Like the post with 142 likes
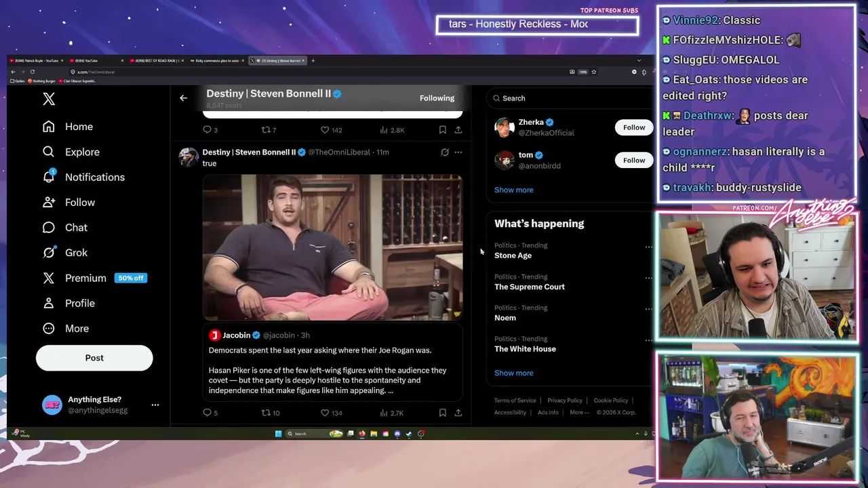 tap(331, 129)
